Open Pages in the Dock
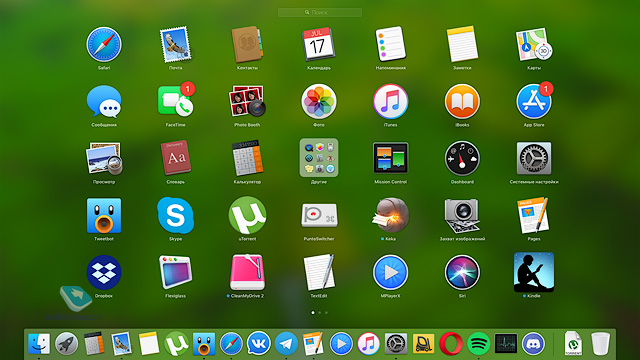Image resolution: width=640 pixels, height=360 pixels. tap(313, 344)
